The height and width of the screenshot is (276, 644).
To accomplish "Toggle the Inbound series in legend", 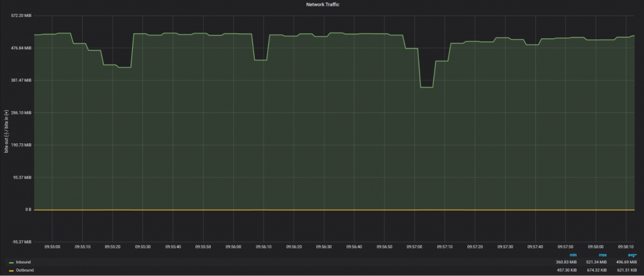I will pos(23,262).
